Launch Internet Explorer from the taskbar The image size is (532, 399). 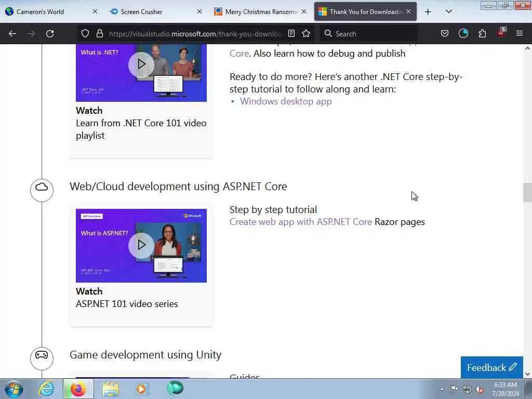coord(46,389)
